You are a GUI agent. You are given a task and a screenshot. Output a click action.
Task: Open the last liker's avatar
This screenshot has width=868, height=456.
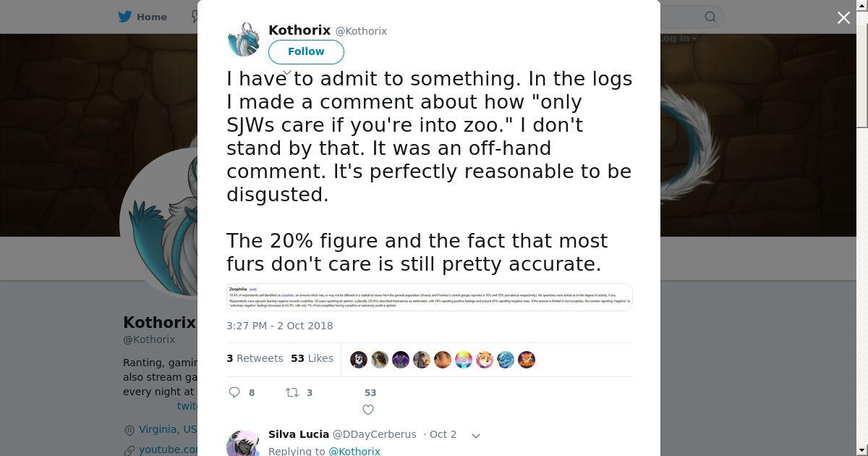527,360
